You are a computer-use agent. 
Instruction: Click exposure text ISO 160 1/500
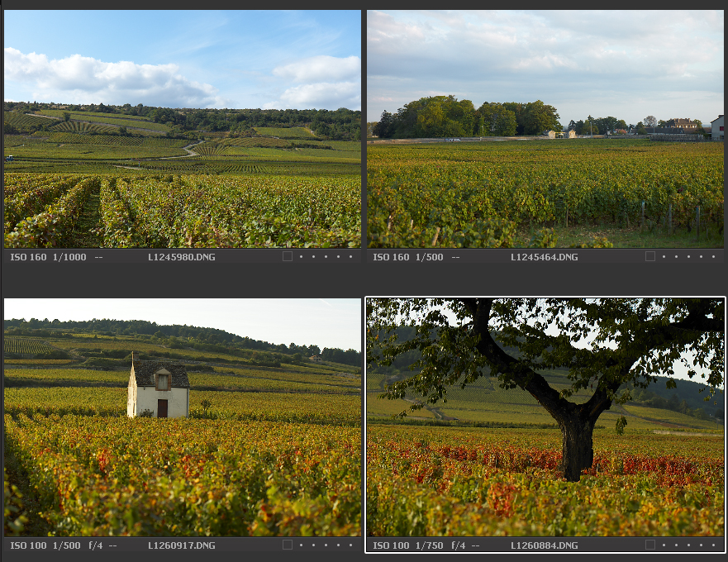pos(408,257)
